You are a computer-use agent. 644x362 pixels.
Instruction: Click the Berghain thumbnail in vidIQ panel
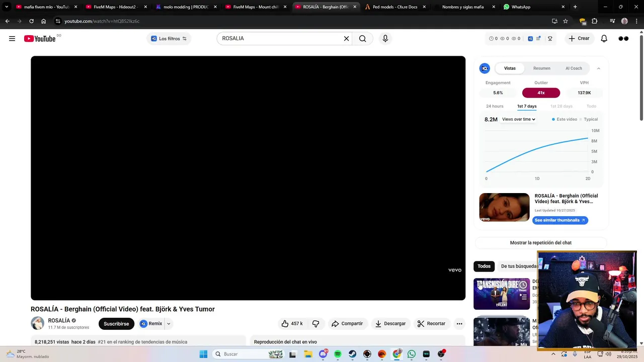point(504,207)
